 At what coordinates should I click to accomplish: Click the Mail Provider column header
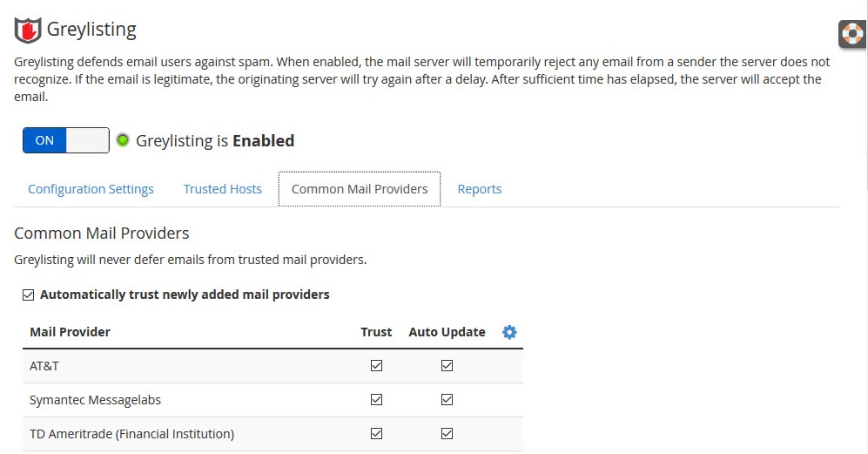pyautogui.click(x=70, y=332)
